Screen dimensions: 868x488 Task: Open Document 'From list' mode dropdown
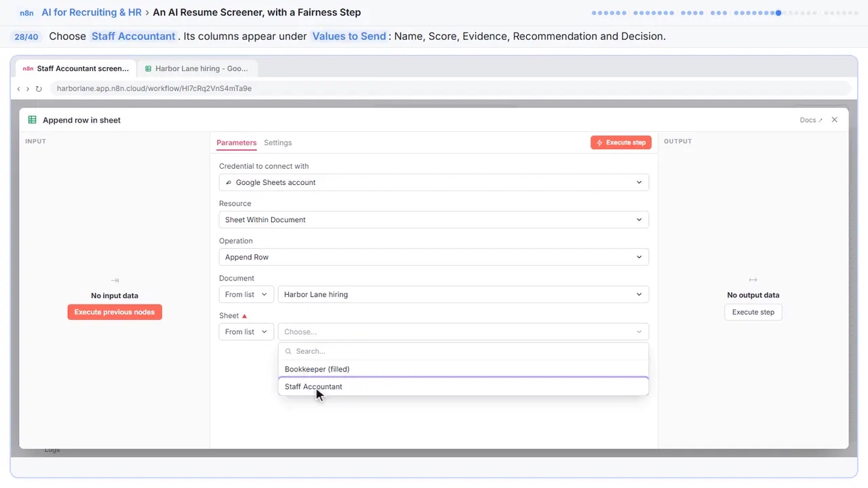coord(246,294)
